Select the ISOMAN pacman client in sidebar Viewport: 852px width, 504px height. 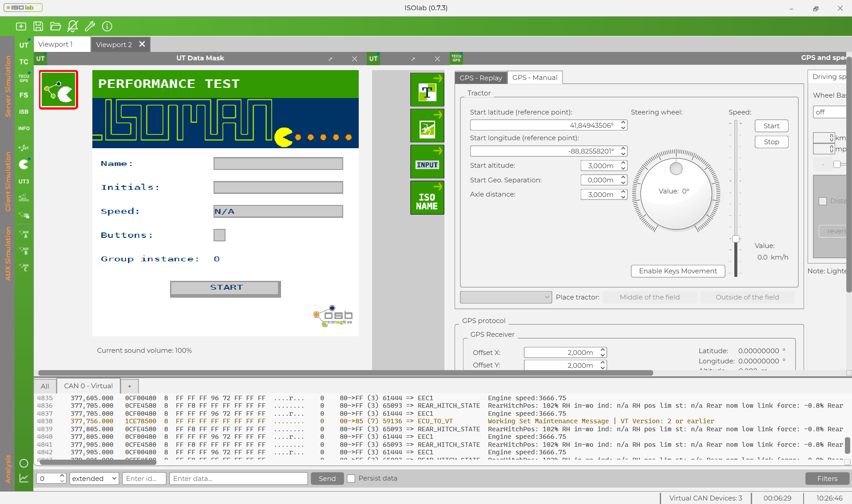coord(24,164)
